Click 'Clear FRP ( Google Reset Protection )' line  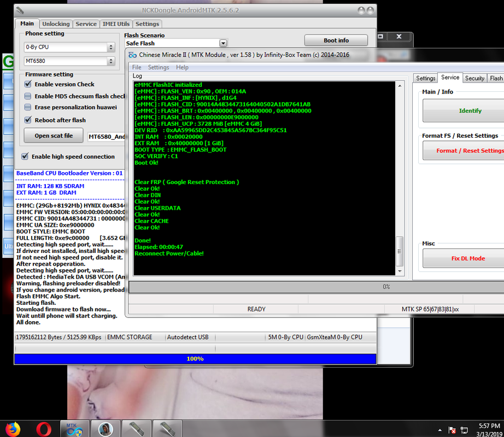(x=187, y=182)
